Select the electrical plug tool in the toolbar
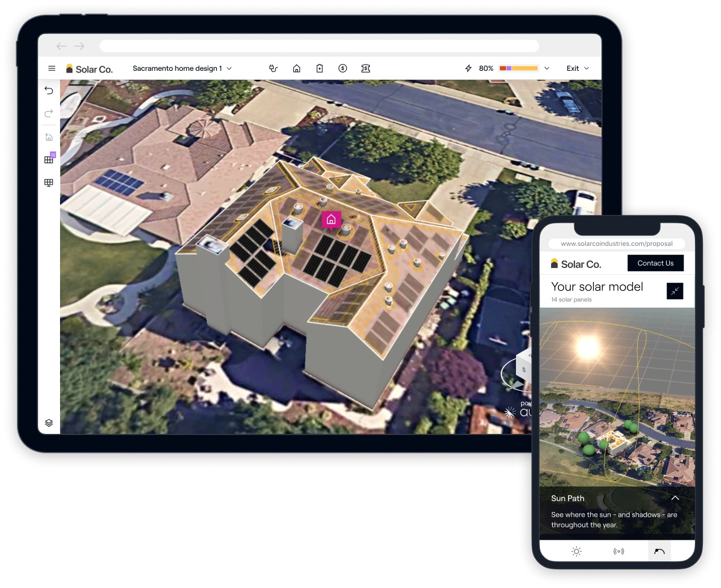The height and width of the screenshot is (588, 721). [274, 68]
